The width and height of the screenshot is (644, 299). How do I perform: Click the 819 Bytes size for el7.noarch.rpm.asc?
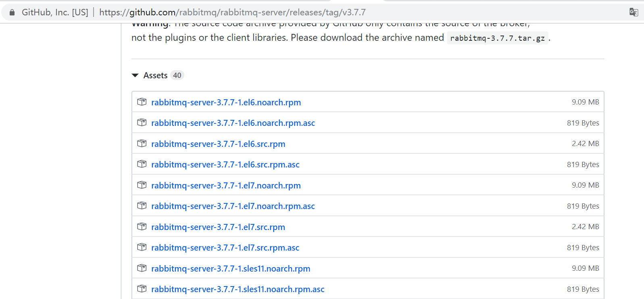pyautogui.click(x=583, y=206)
